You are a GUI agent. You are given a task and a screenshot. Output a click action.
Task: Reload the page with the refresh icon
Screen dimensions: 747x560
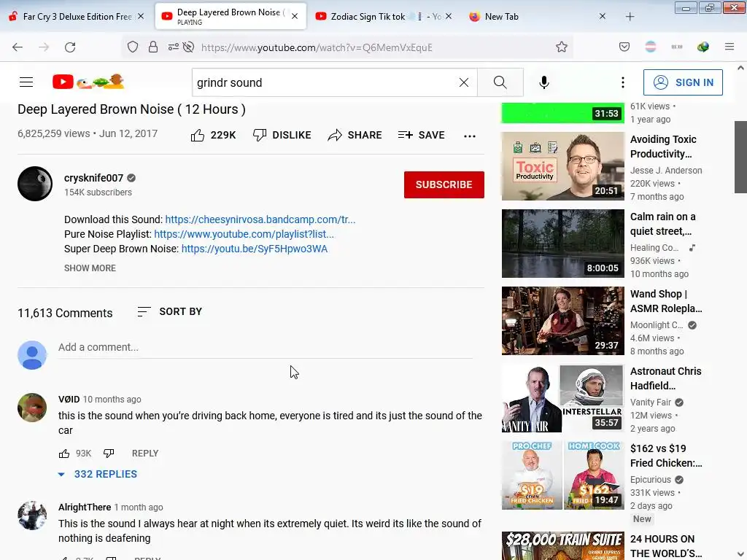[70, 47]
